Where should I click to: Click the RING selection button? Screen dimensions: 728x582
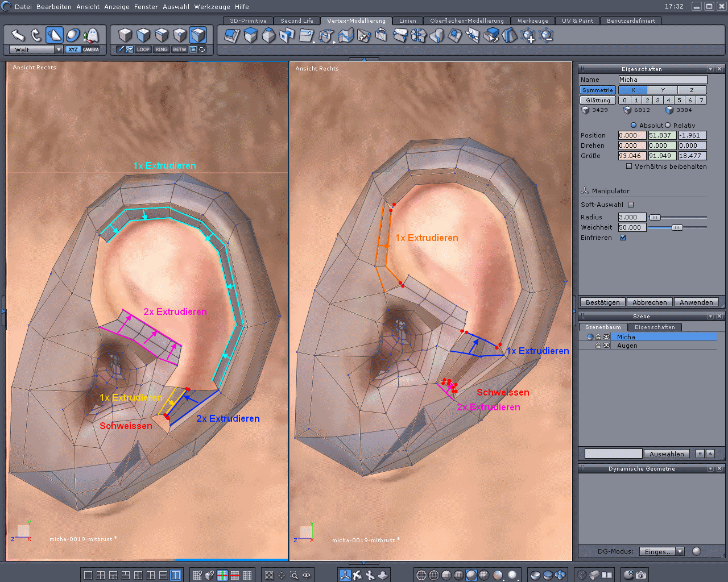click(162, 49)
